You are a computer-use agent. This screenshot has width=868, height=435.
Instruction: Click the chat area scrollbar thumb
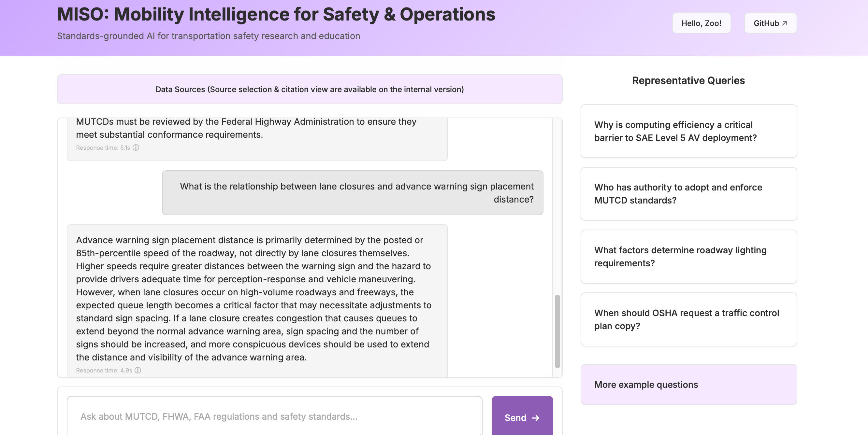click(x=558, y=330)
